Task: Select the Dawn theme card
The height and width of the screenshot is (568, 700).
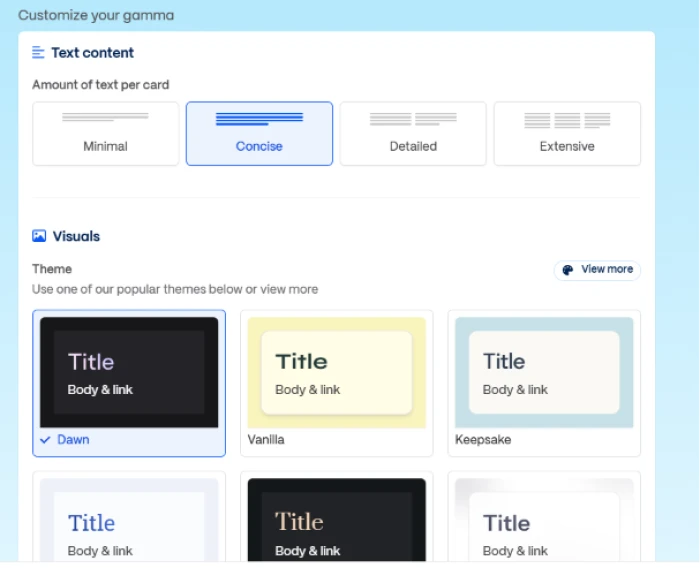Action: click(129, 383)
